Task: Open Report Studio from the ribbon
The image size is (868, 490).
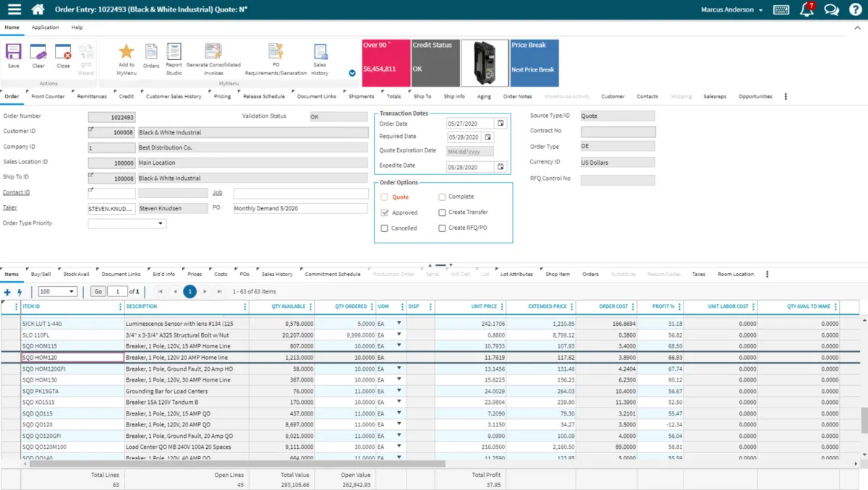Action: 174,52
